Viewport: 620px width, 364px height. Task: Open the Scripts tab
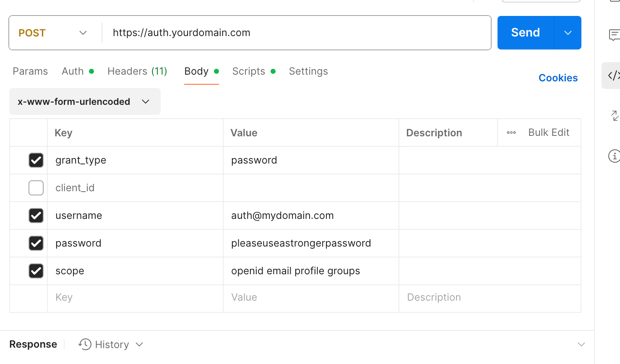[249, 71]
